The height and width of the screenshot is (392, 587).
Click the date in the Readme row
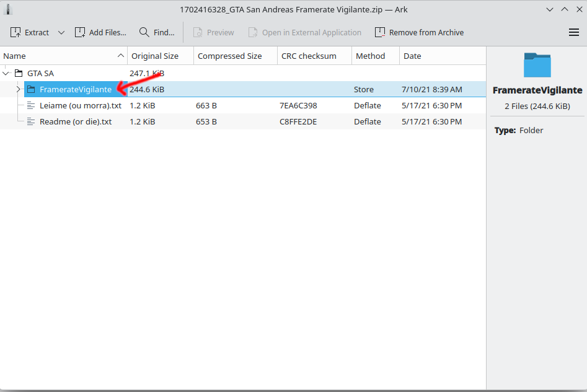(x=431, y=121)
